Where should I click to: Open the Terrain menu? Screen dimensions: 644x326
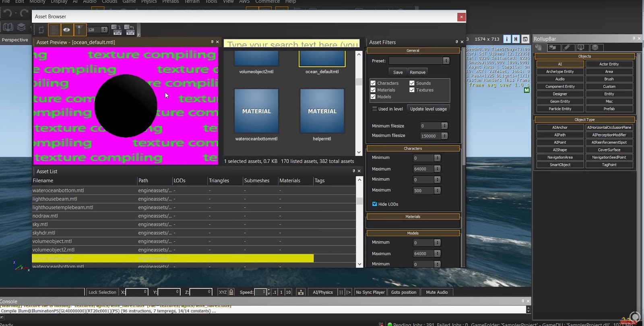pos(192,2)
